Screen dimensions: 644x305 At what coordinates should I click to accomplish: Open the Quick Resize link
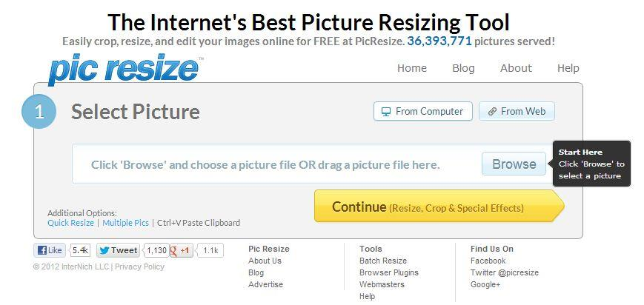pos(70,223)
